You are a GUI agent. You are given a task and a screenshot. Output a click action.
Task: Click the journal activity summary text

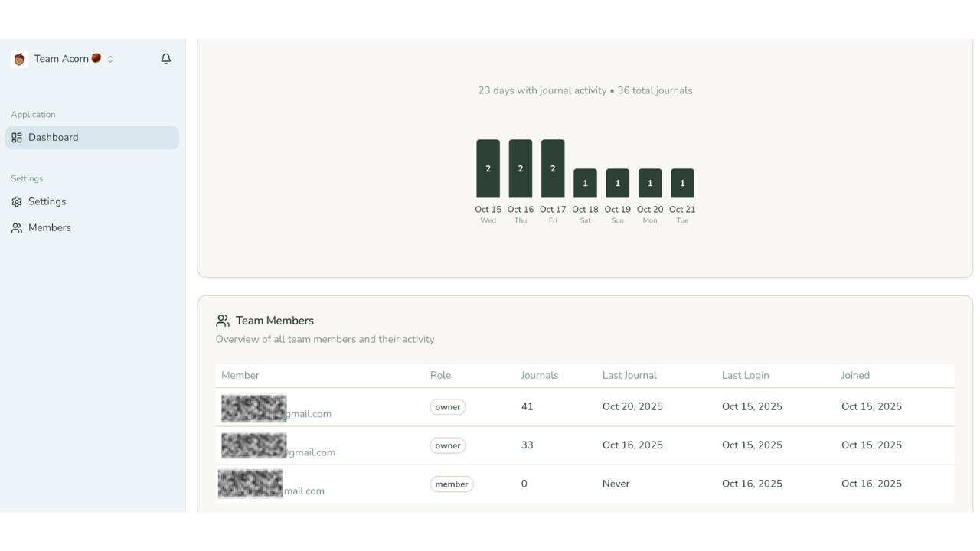click(x=585, y=90)
